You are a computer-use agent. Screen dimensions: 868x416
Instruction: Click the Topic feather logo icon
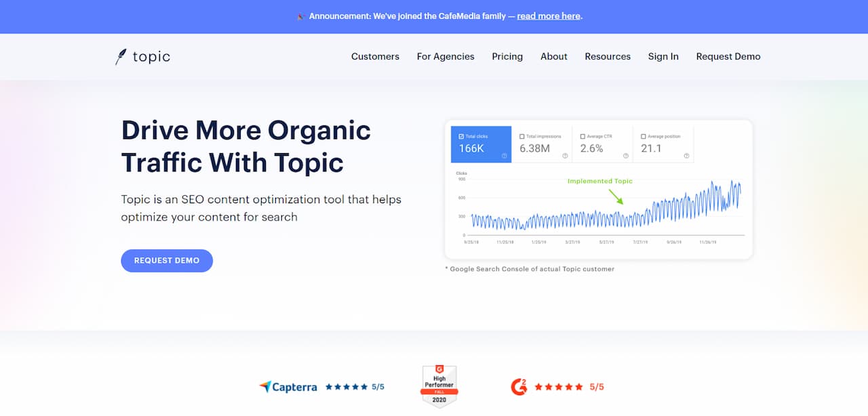[x=121, y=57]
